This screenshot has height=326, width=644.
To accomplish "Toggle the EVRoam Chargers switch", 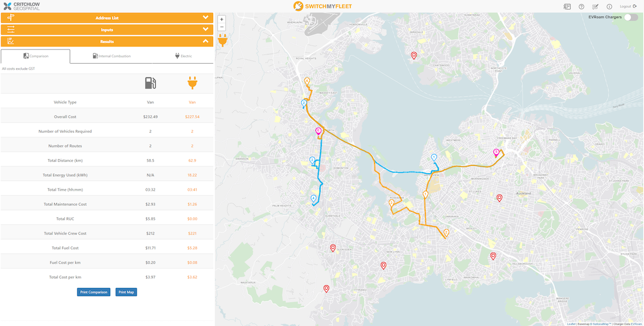I will coord(631,17).
